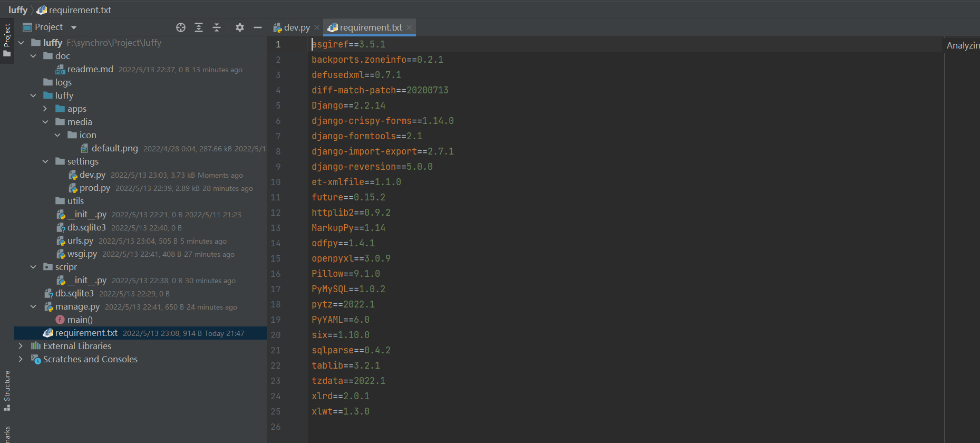
Task: Hide the Project panel with minus icon
Action: pos(258,27)
